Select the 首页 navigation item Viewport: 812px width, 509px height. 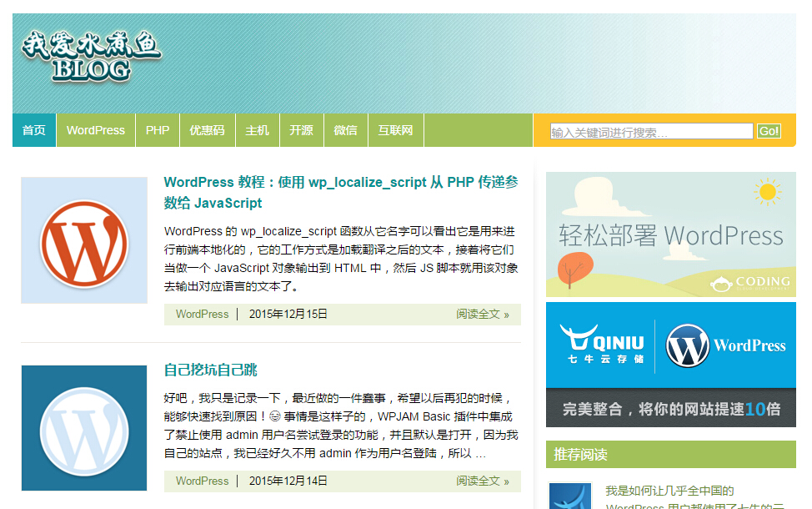(x=33, y=130)
